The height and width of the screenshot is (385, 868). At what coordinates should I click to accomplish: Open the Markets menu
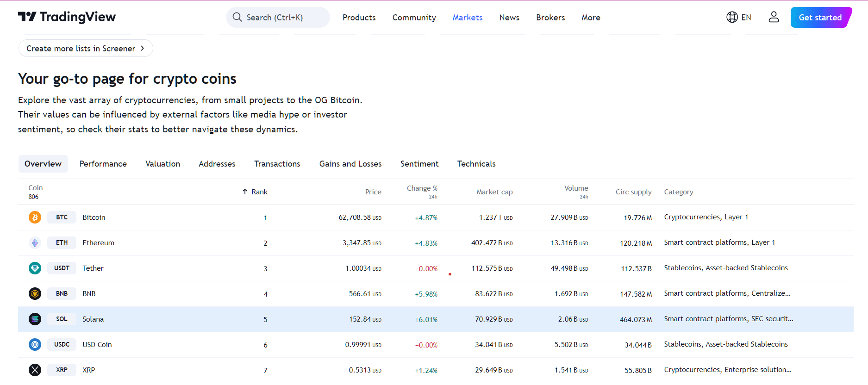[468, 18]
